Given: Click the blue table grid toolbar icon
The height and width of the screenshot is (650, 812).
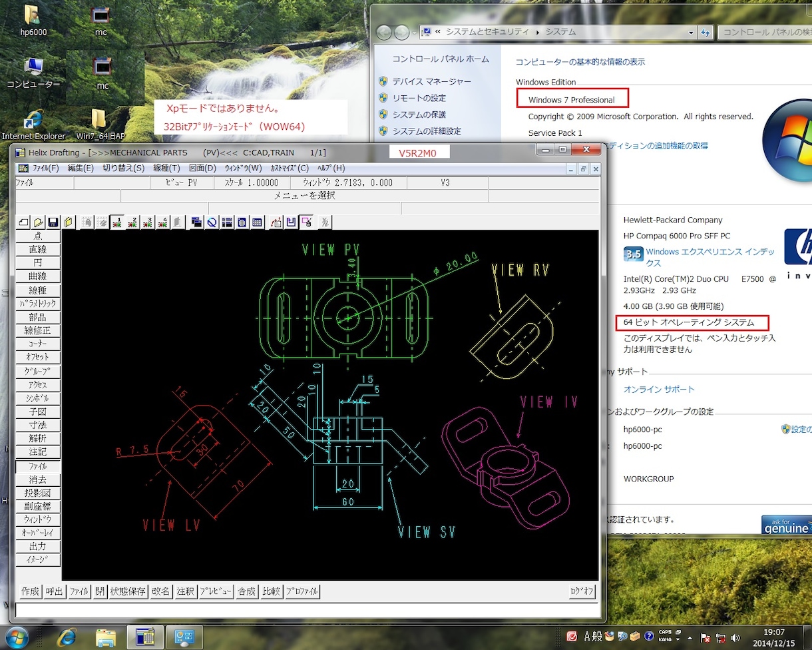Looking at the screenshot, I should (256, 222).
